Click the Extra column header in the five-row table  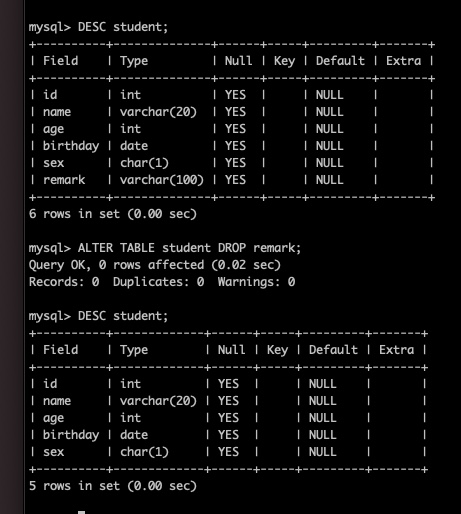[x=396, y=350]
